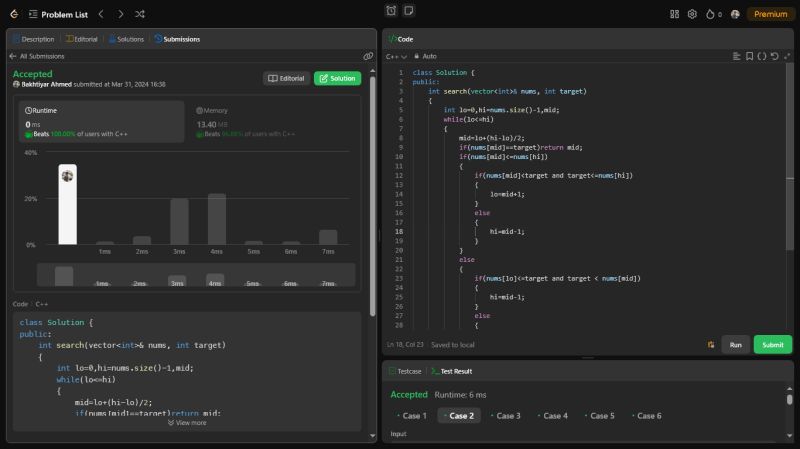The width and height of the screenshot is (800, 449).
Task: Open settings gear icon
Action: (691, 14)
